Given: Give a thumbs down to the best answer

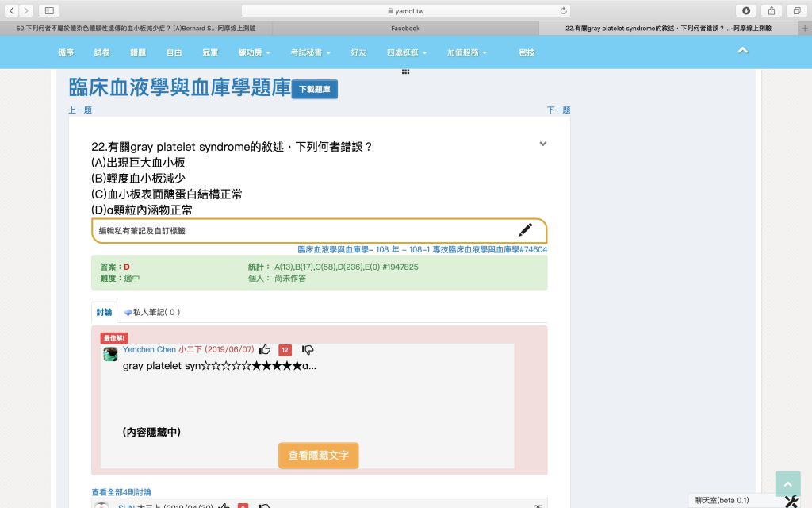Looking at the screenshot, I should click(307, 349).
